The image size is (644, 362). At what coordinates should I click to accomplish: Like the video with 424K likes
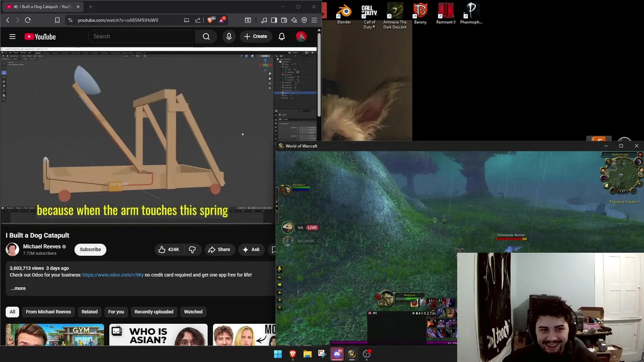tap(169, 249)
